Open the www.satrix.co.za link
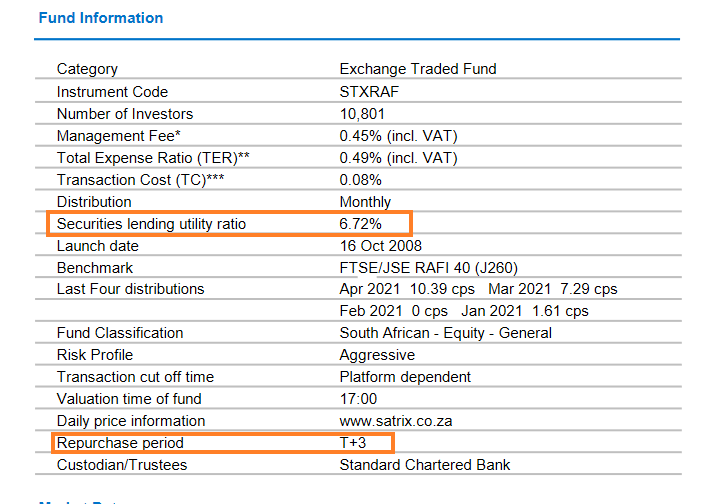 tap(395, 421)
